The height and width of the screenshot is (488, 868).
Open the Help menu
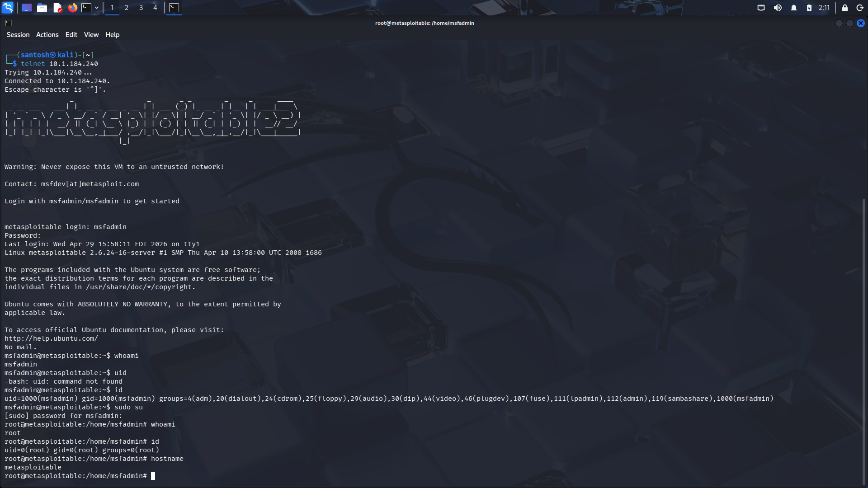[113, 35]
